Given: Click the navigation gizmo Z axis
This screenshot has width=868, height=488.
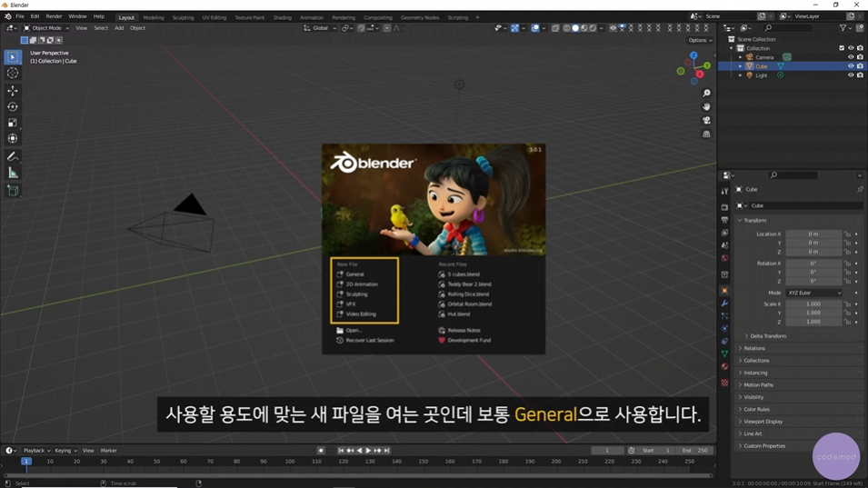Looking at the screenshot, I should coord(693,55).
